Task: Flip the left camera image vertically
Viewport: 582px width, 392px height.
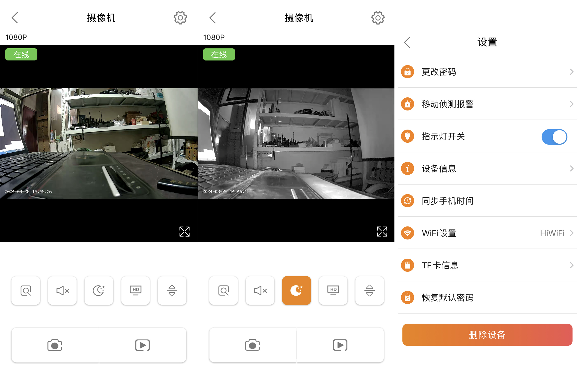Action: 172,291
